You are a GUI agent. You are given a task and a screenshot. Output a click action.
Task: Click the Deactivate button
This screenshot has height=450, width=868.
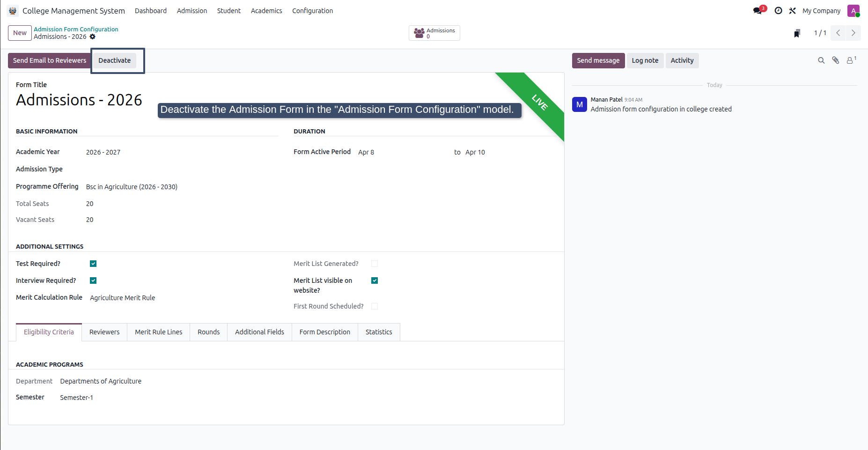(x=115, y=60)
